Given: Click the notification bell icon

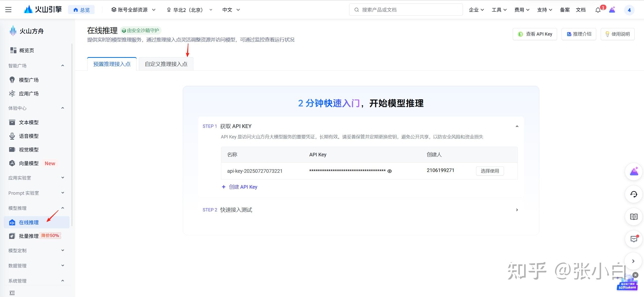Looking at the screenshot, I should point(598,10).
